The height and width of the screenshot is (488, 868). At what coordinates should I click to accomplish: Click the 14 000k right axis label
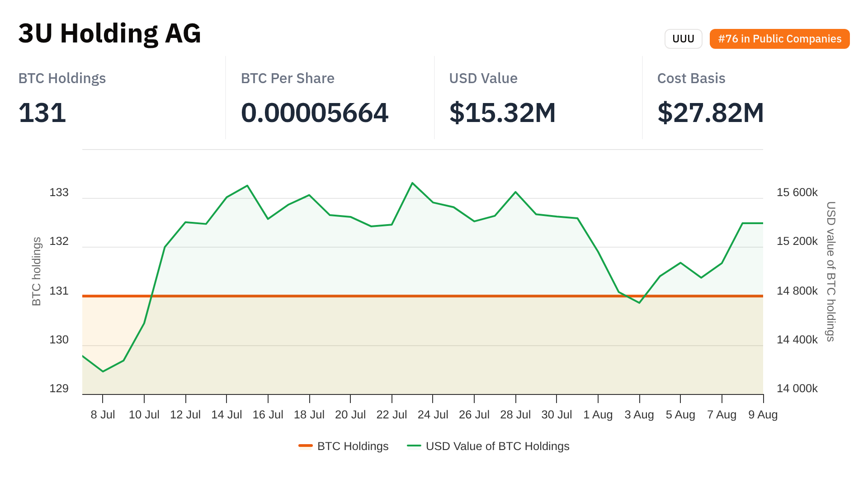(797, 389)
